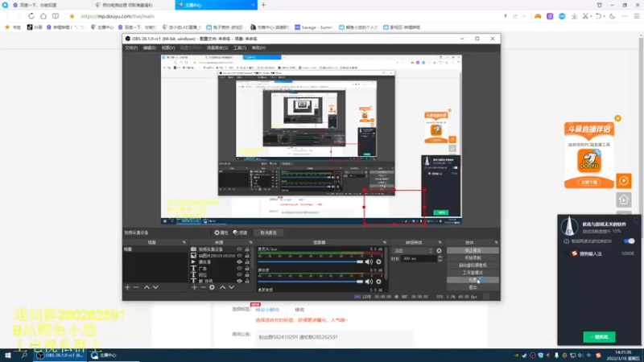This screenshot has width=644, height=362.
Task: Toggle 智能网速 switch in optimizer panel
Action: pyautogui.click(x=629, y=241)
